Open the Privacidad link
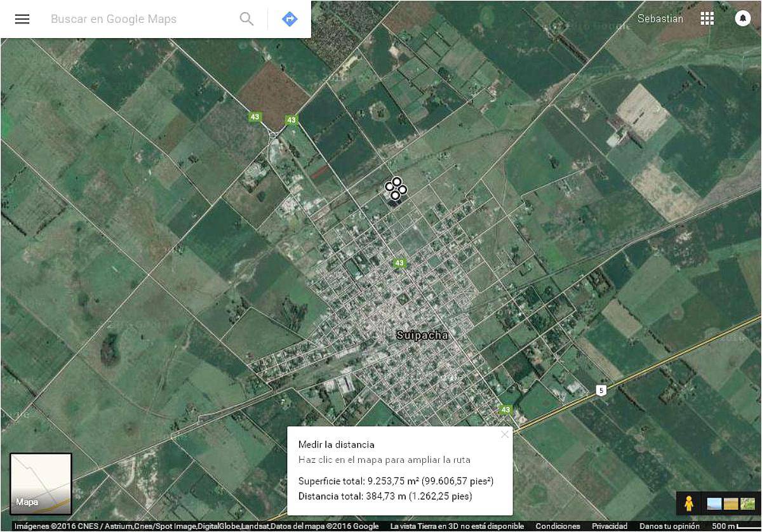The image size is (762, 532). pyautogui.click(x=609, y=526)
